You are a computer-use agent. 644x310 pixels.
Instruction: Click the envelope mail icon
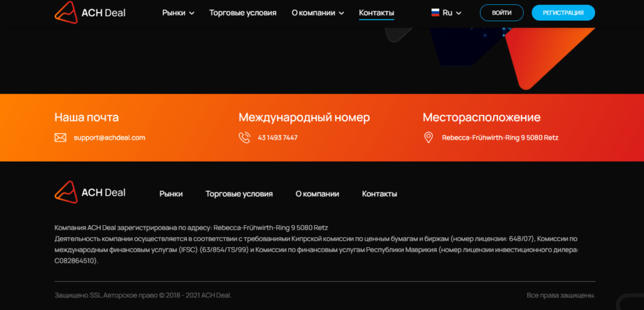click(x=60, y=138)
